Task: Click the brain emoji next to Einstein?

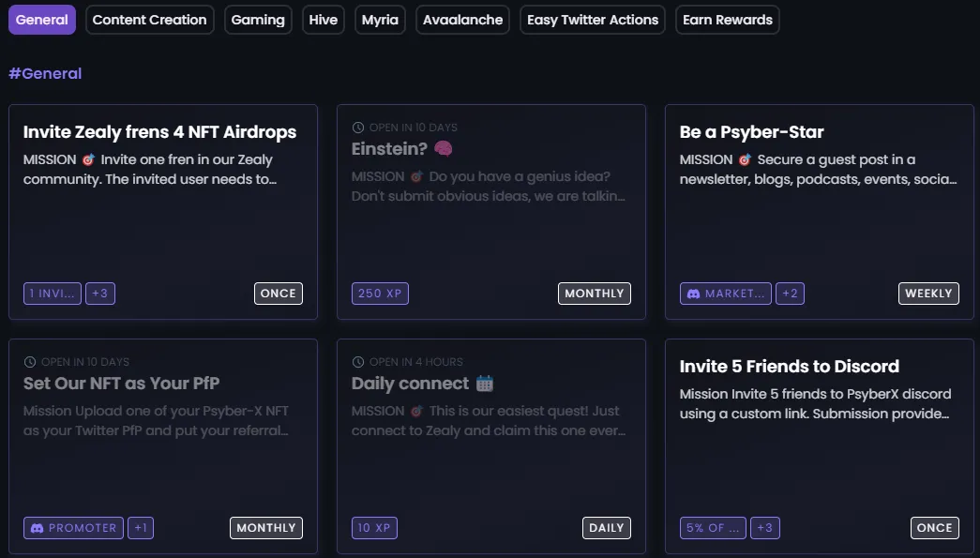Action: pos(444,149)
